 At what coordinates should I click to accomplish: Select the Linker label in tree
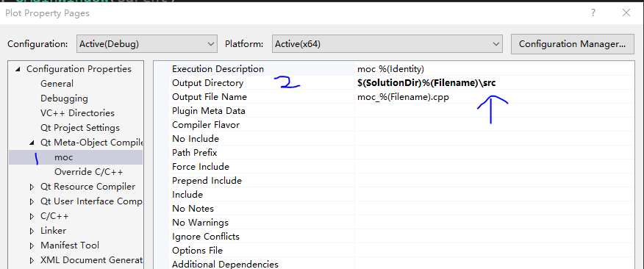(x=53, y=231)
